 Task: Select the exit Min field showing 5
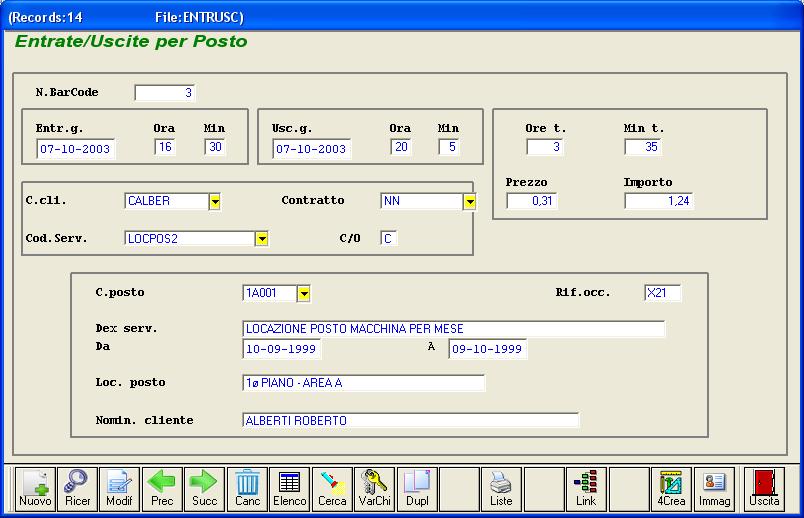(x=449, y=147)
